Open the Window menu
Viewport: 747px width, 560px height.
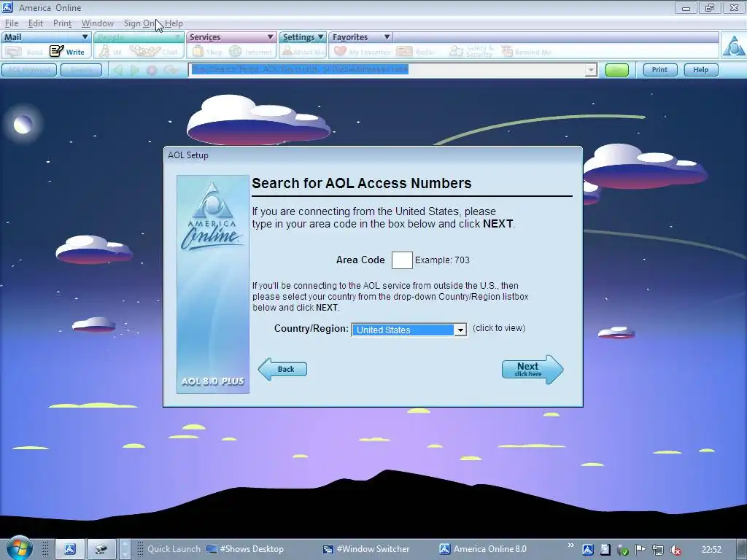(x=98, y=23)
